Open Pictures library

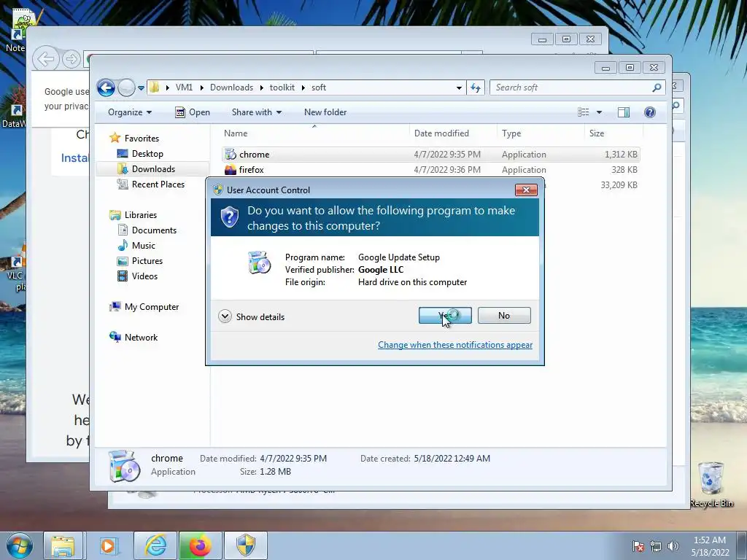tap(140, 261)
